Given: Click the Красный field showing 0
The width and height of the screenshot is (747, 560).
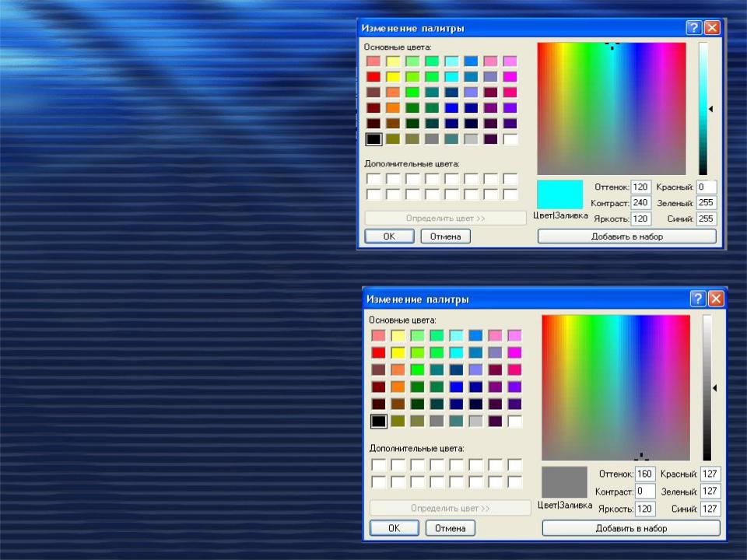Looking at the screenshot, I should point(706,187).
